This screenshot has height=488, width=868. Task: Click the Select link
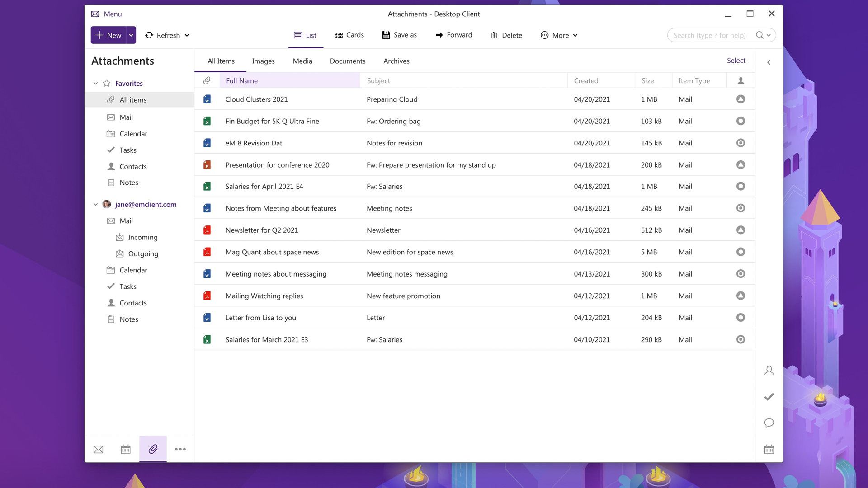736,61
